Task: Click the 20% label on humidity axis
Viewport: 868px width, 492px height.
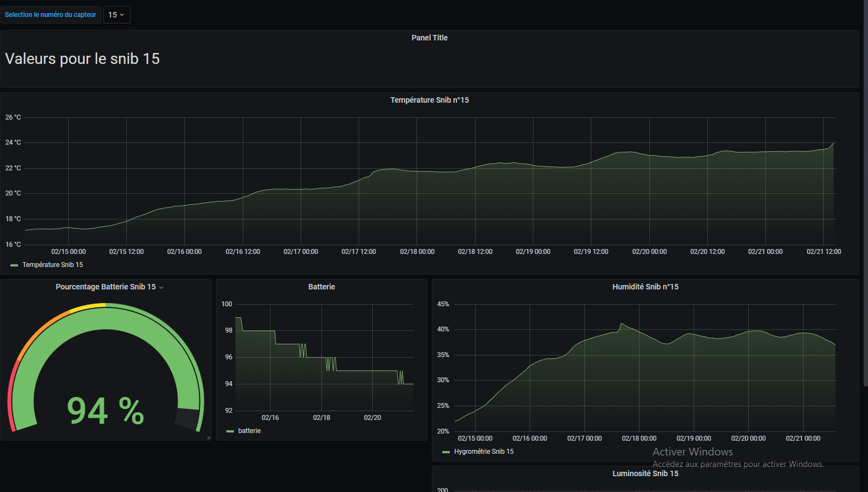Action: coord(443,431)
